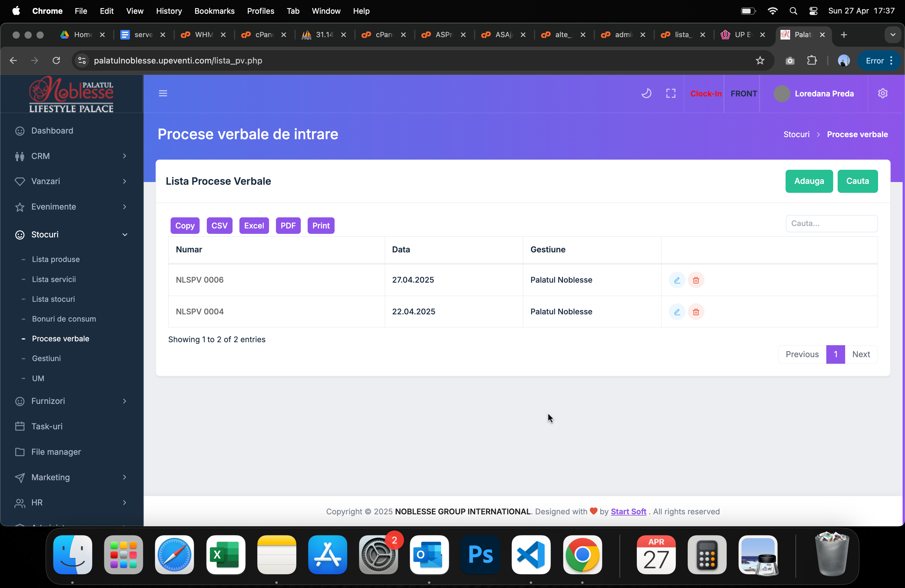Click the Cauta... search field

coord(831,223)
